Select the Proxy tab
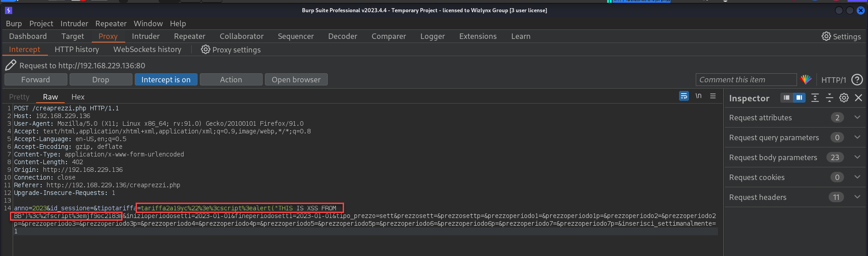 pos(108,36)
